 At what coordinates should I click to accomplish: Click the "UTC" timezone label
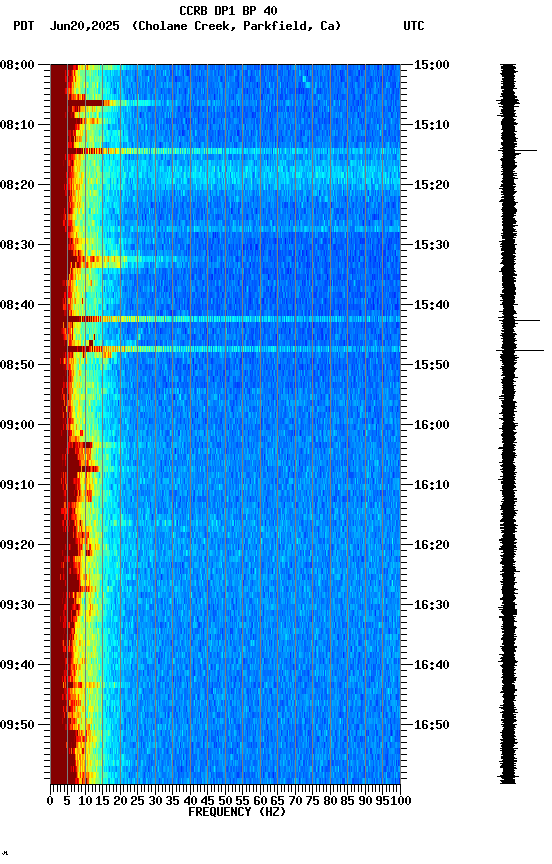[x=414, y=26]
